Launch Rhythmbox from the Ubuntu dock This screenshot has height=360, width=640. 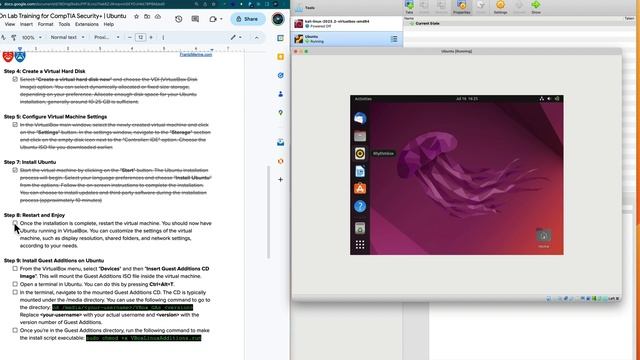pyautogui.click(x=360, y=153)
